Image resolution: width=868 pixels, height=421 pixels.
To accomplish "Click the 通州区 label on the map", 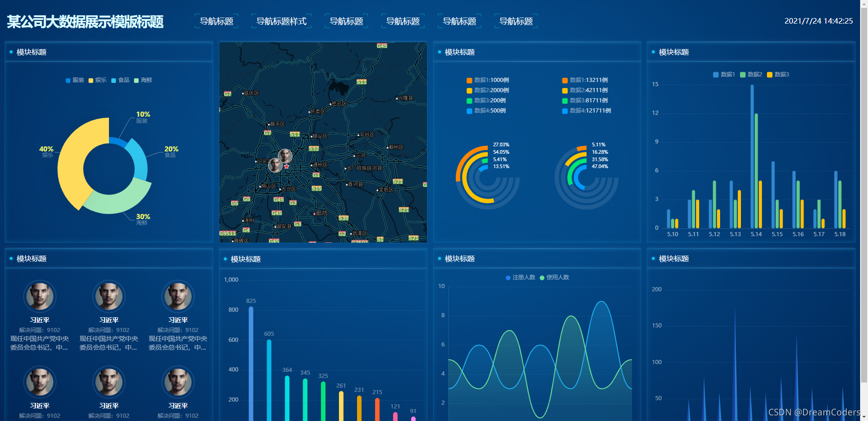I will 320,165.
